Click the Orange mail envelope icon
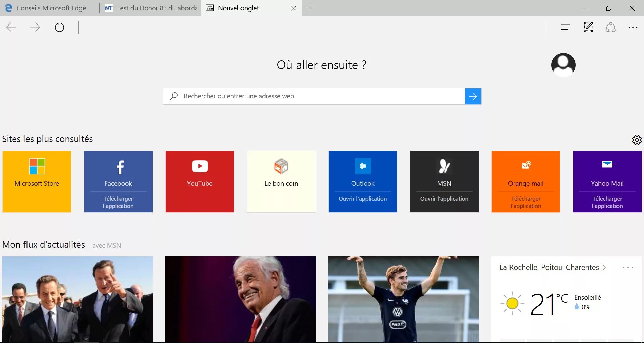 click(x=526, y=165)
